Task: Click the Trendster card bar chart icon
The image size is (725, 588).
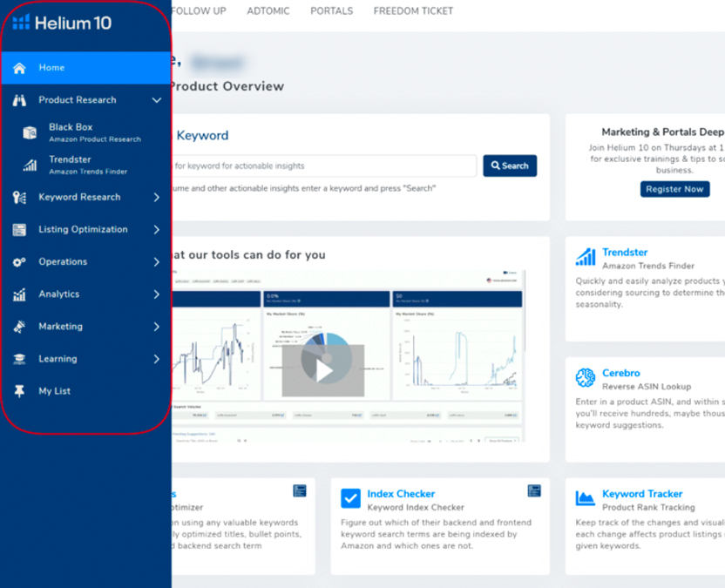Action: (x=586, y=257)
